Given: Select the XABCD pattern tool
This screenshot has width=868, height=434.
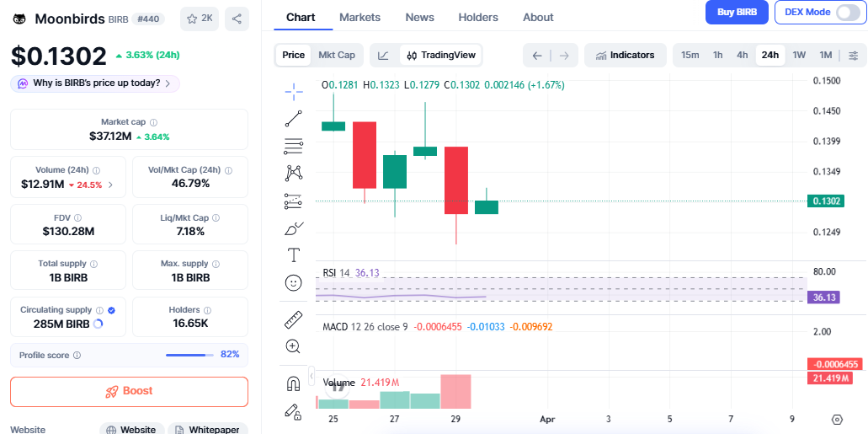Looking at the screenshot, I should coord(293,173).
